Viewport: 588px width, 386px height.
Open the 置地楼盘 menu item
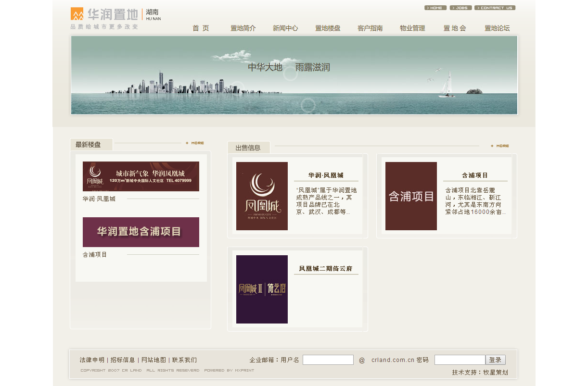point(328,28)
